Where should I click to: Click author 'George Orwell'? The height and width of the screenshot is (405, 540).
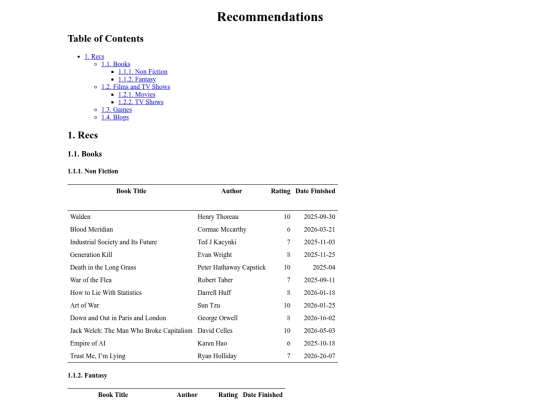coord(217,318)
